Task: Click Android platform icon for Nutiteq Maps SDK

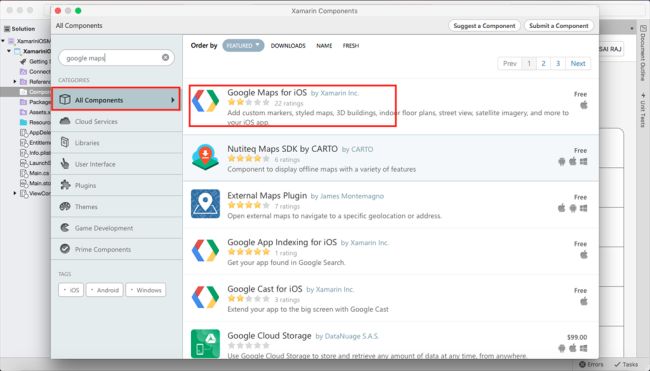Action: click(562, 161)
